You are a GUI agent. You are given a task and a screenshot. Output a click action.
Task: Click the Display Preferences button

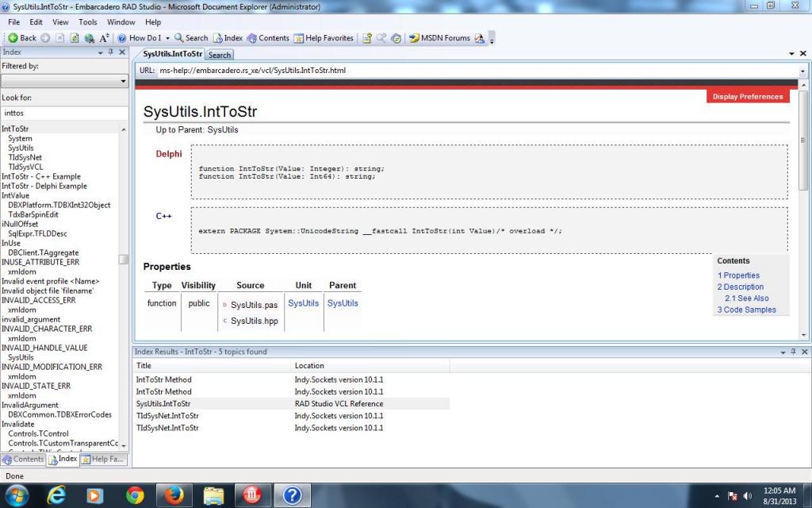(x=748, y=96)
